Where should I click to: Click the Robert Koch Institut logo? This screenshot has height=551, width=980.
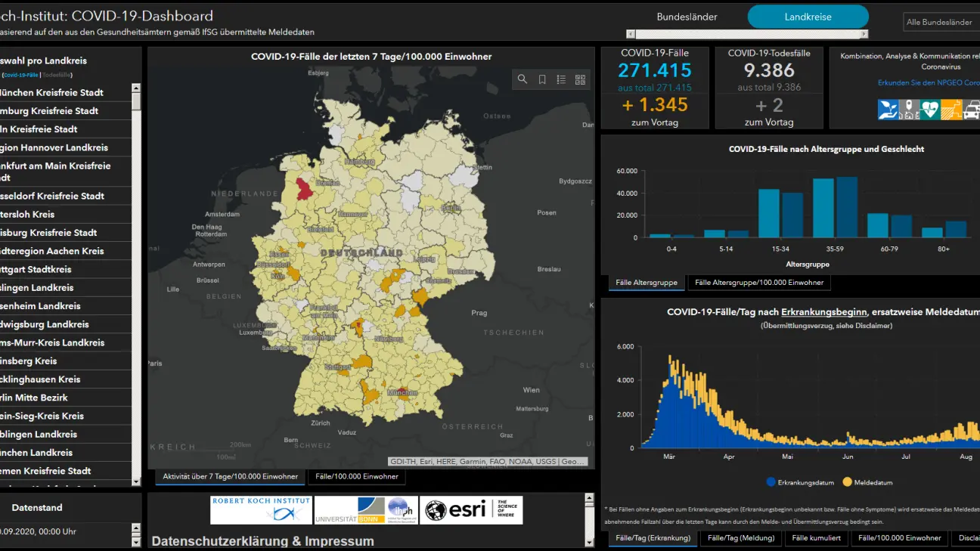pos(261,510)
